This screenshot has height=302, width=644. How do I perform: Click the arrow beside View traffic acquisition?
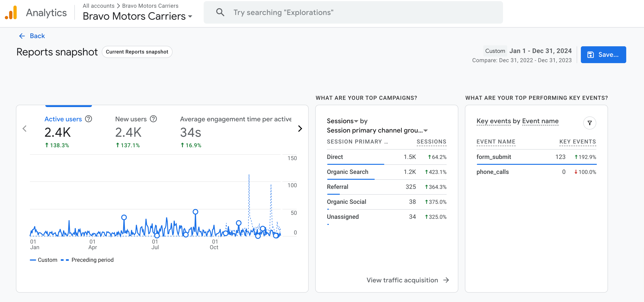point(446,280)
